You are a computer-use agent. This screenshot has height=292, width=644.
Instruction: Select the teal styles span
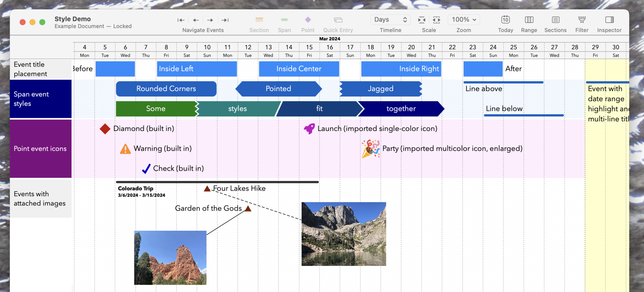pyautogui.click(x=238, y=109)
